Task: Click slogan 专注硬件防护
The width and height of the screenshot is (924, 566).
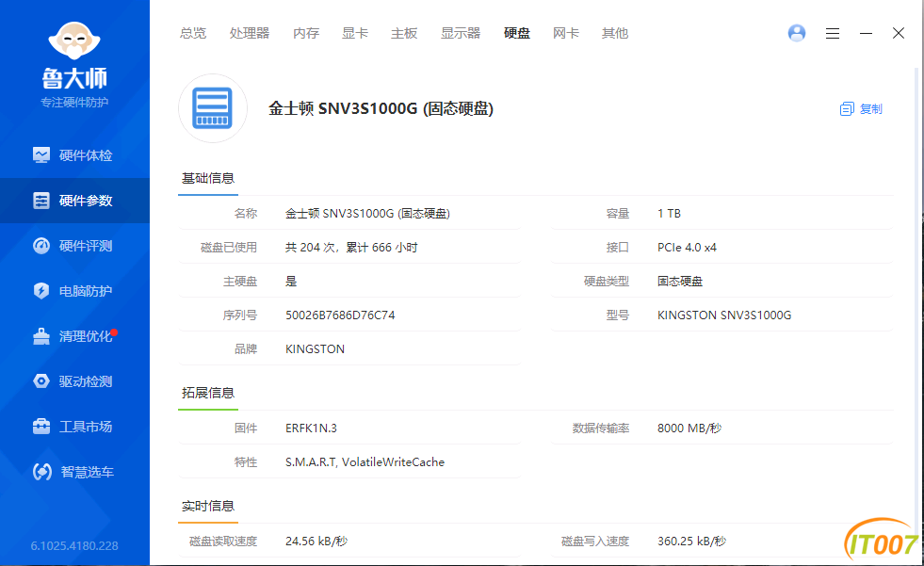Action: [74, 103]
